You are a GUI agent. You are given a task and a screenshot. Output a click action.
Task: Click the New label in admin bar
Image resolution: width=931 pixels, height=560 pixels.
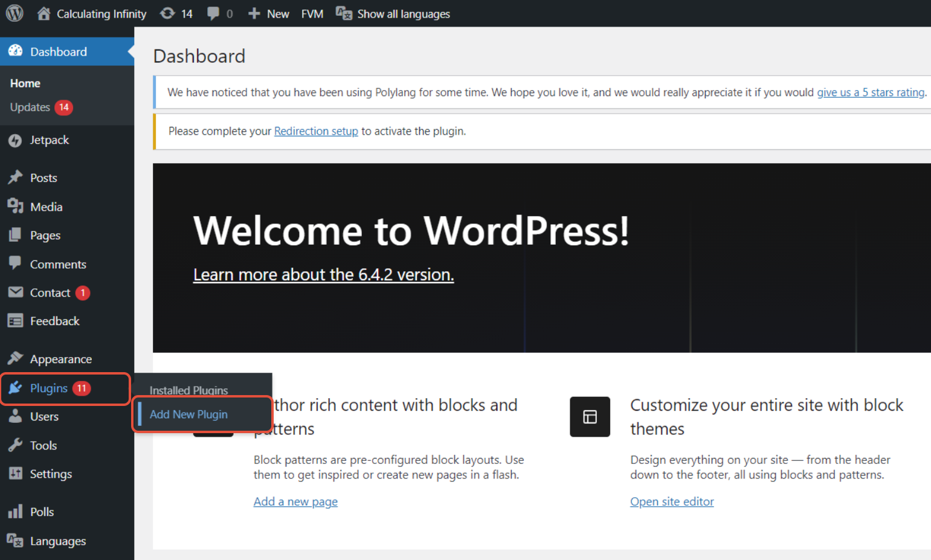278,14
